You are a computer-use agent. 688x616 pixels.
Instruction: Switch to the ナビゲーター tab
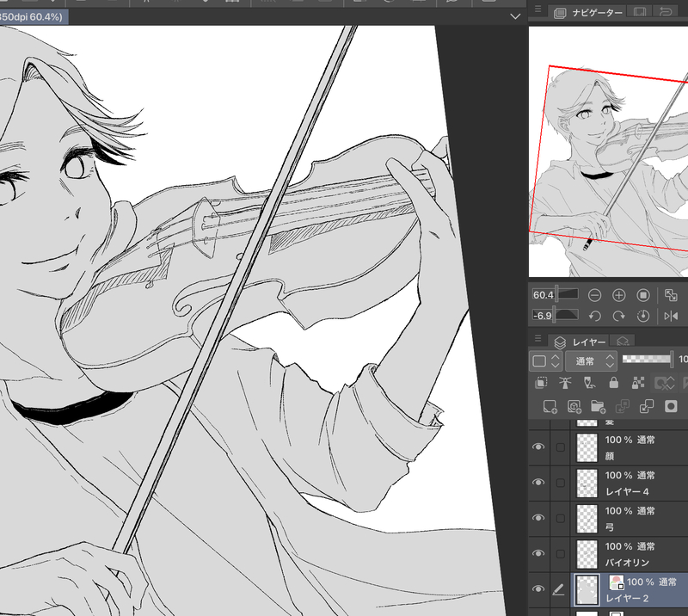(588, 13)
